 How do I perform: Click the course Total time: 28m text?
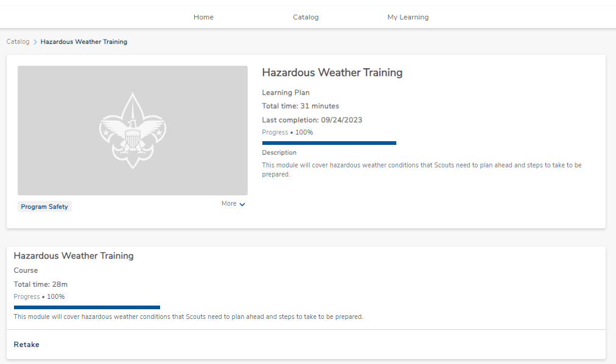[40, 284]
